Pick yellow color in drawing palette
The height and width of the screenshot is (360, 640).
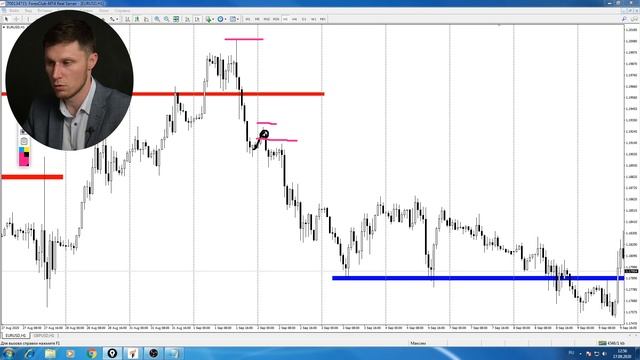[x=27, y=150]
